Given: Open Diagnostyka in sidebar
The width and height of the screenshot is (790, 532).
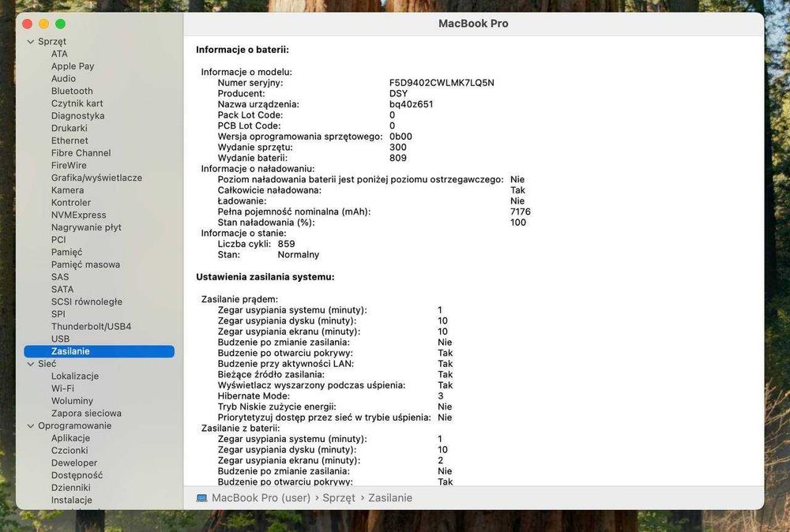Looking at the screenshot, I should pos(77,116).
